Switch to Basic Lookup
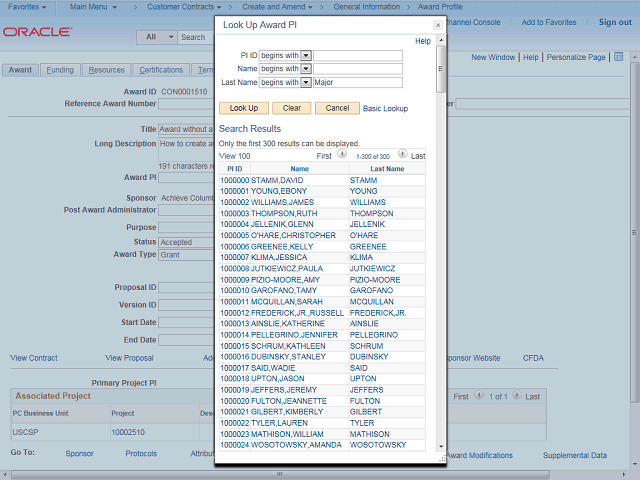 (x=385, y=108)
